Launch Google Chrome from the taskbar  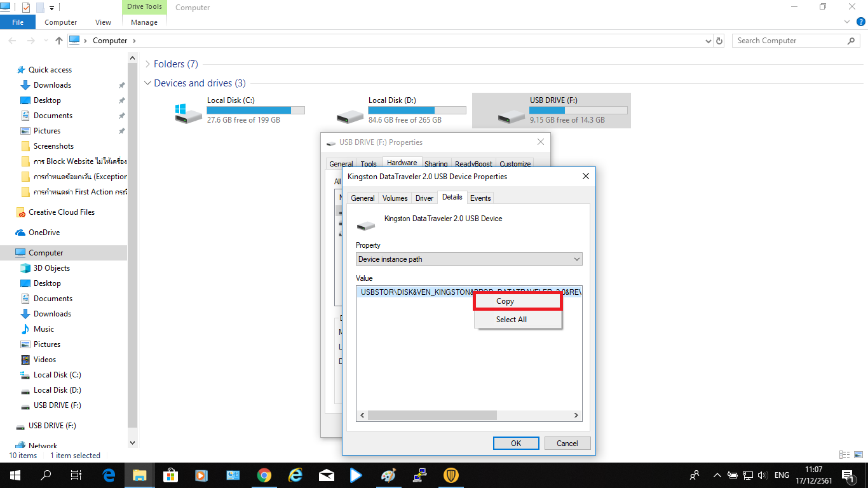coord(264,475)
